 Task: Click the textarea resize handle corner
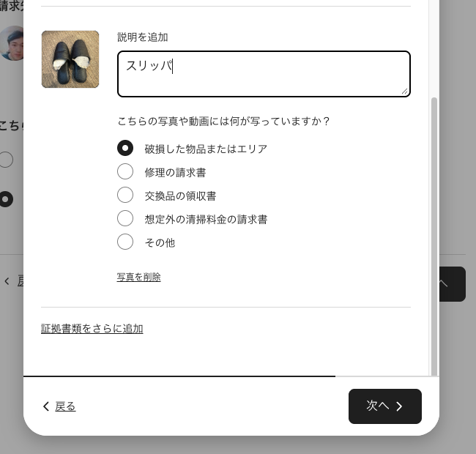pyautogui.click(x=404, y=91)
